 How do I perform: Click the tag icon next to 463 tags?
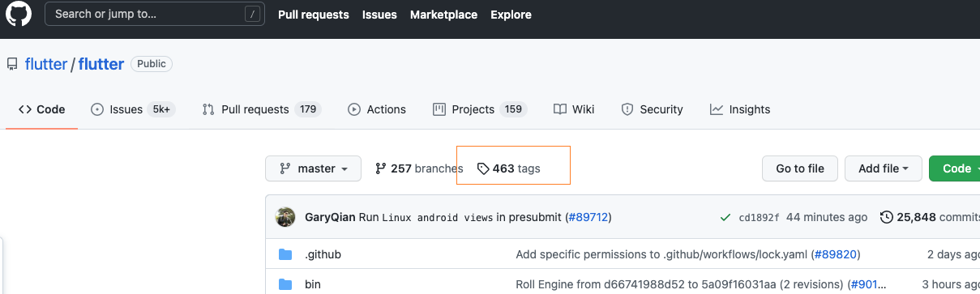[x=483, y=168]
